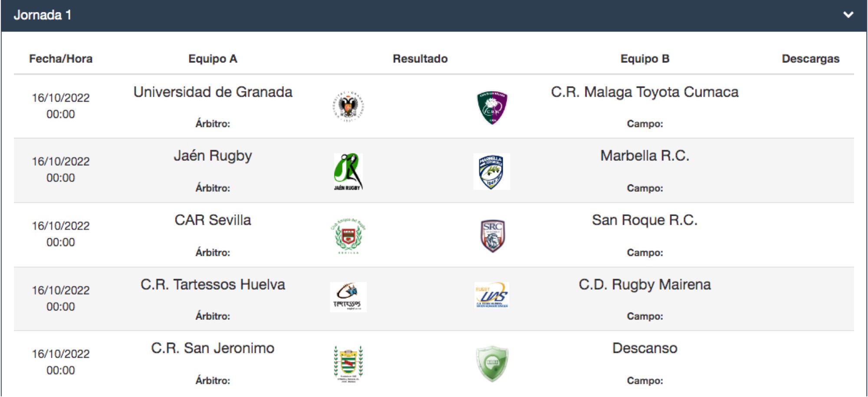Select the Marbella R.C. badge
The width and height of the screenshot is (868, 397).
point(491,172)
